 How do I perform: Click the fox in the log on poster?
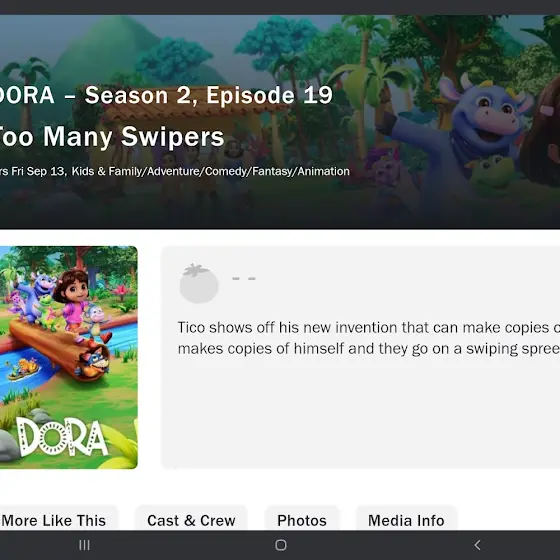tap(94, 363)
